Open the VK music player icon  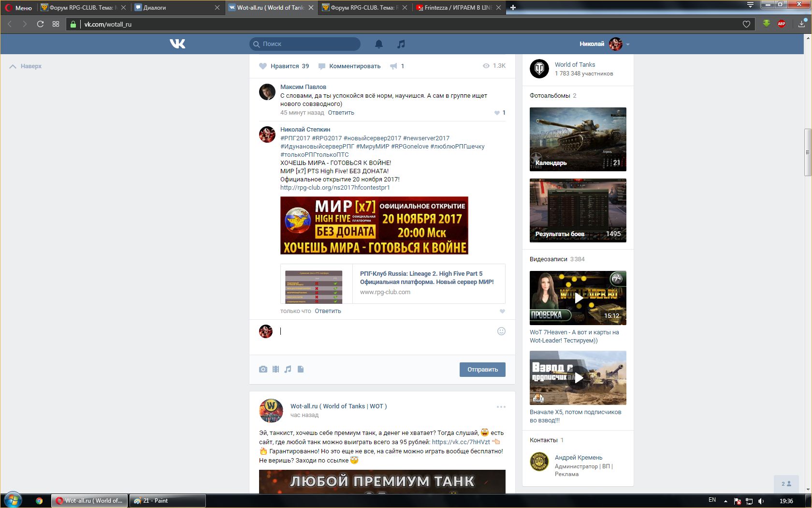(401, 44)
